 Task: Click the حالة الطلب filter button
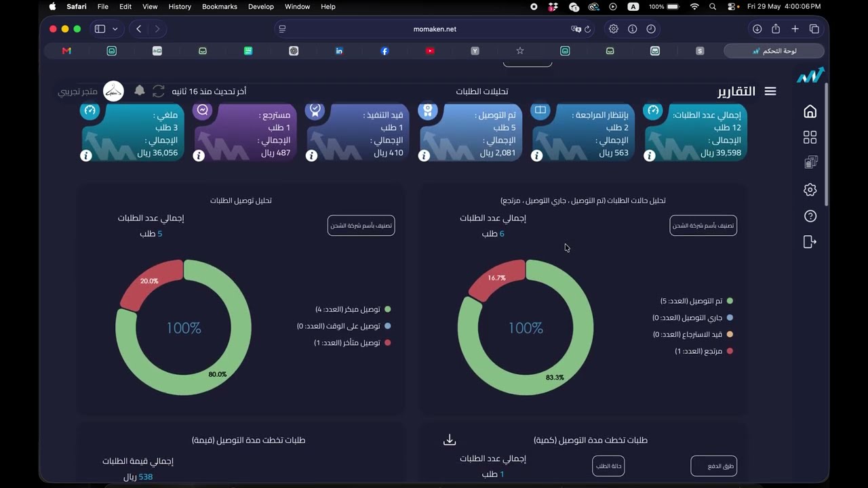coord(608,466)
